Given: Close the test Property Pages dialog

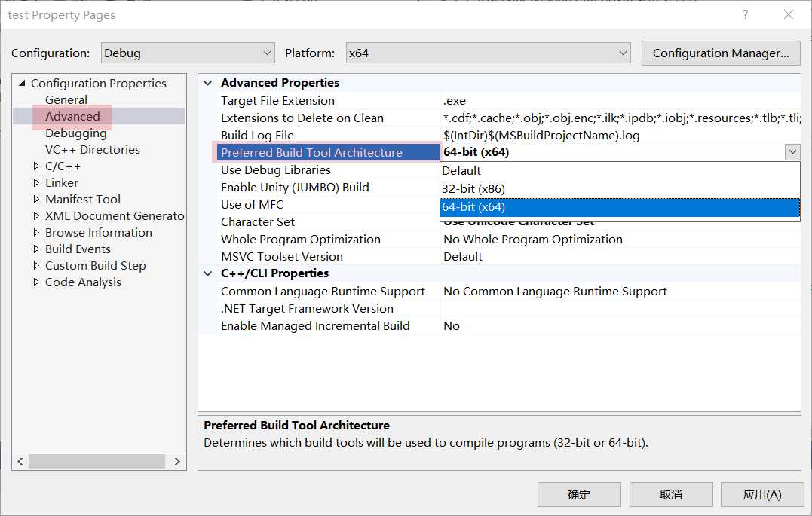Looking at the screenshot, I should (x=788, y=14).
